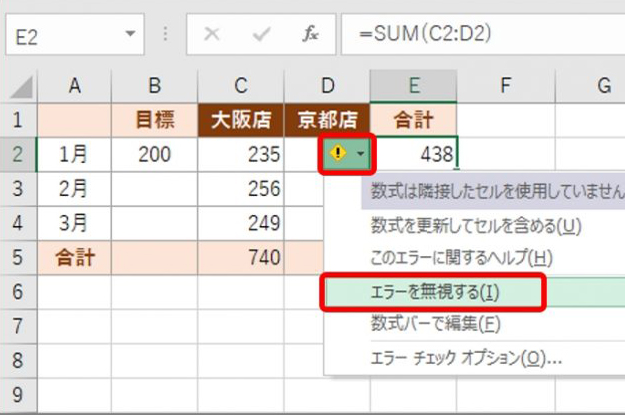The height and width of the screenshot is (417, 625).
Task: Click the 3月 cell
Action: coord(75,223)
